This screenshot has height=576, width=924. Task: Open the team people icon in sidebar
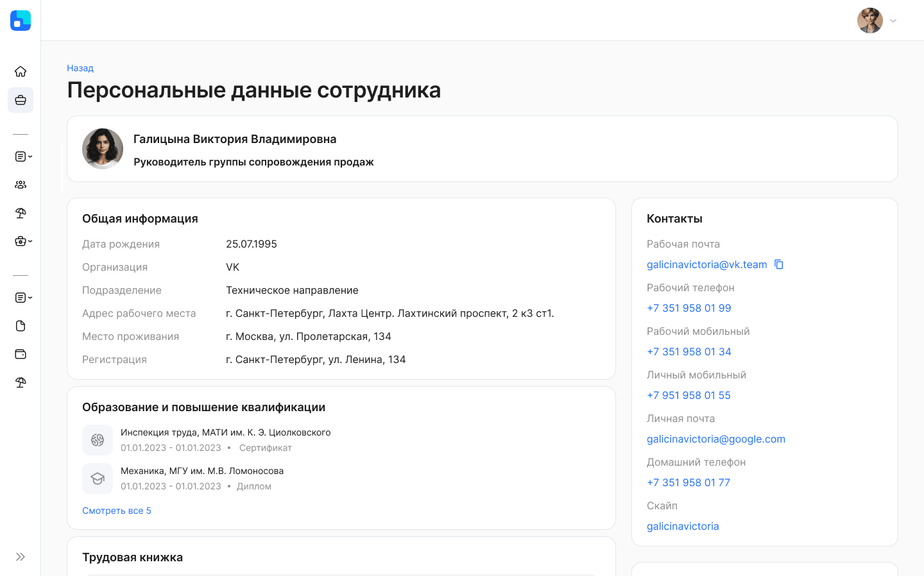point(21,185)
